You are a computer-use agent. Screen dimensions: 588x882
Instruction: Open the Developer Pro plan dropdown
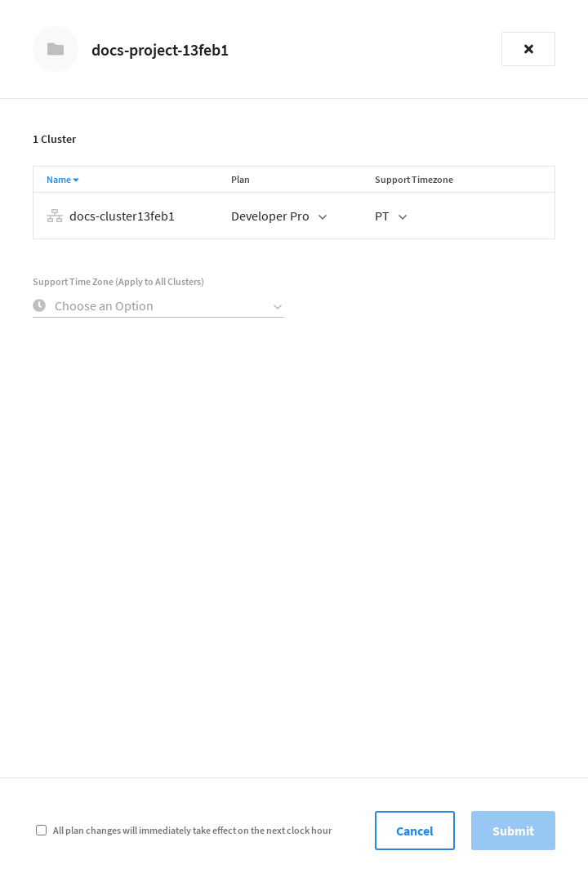pyautogui.click(x=278, y=216)
